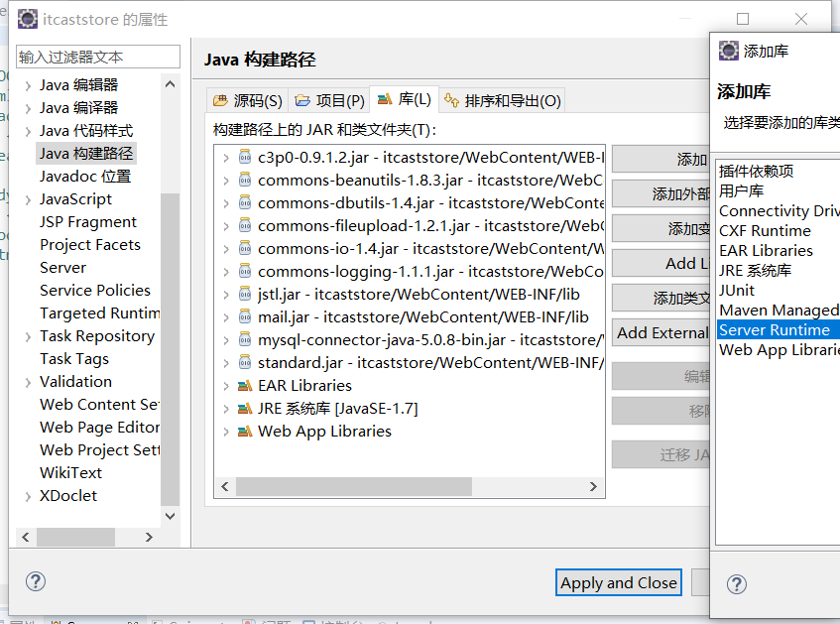Click the standard.jar jar icon
This screenshot has width=840, height=624.
pyautogui.click(x=245, y=363)
